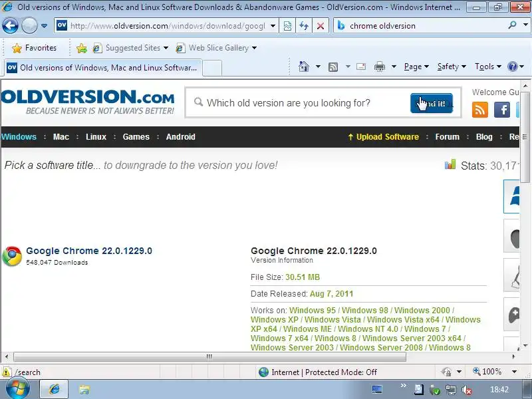Go back with the browser Back arrow
The height and width of the screenshot is (399, 532).
pyautogui.click(x=10, y=25)
